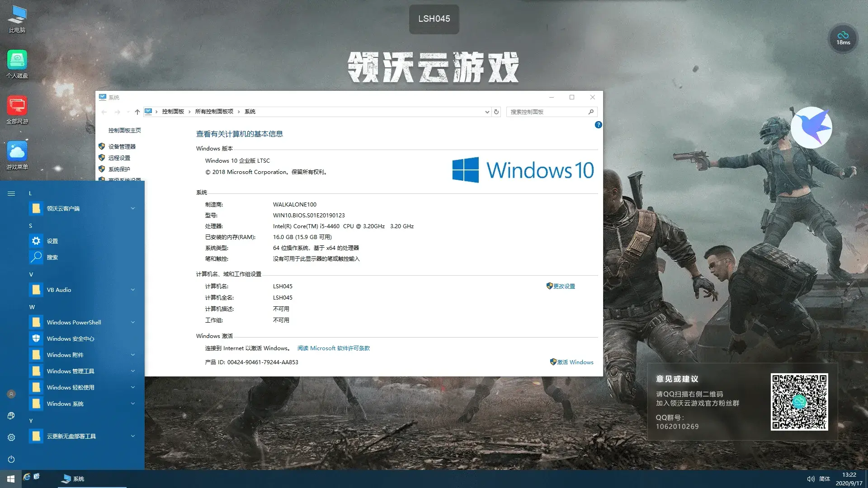The width and height of the screenshot is (868, 488).
Task: Select 控制面板 in the breadcrumb path
Action: (173, 112)
